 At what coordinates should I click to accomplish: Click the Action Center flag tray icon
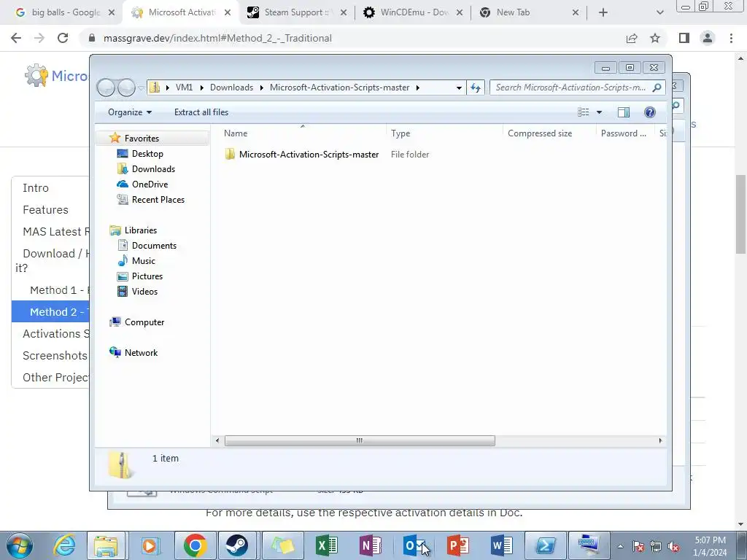638,547
